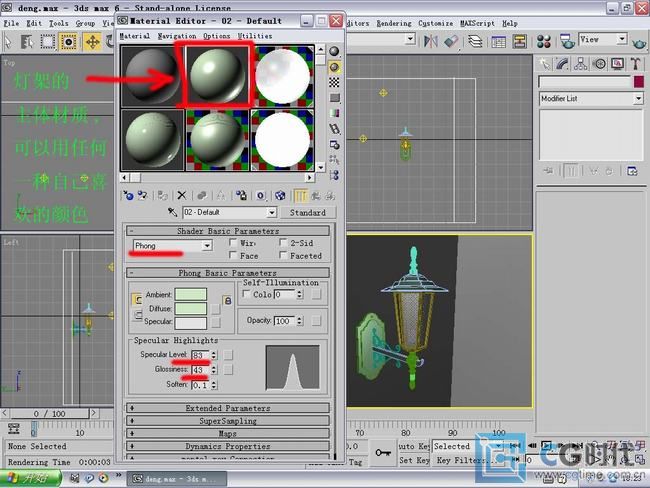
Task: Click the Quick Render teapot icon
Action: click(639, 42)
